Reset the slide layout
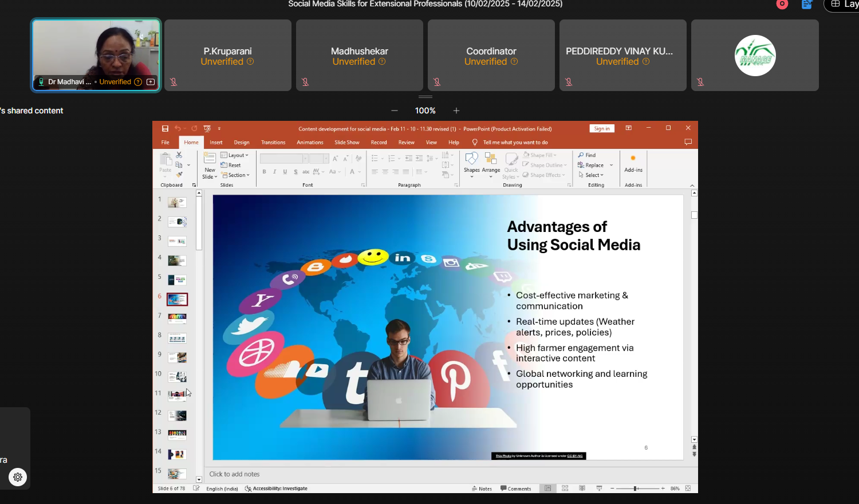The height and width of the screenshot is (504, 859). pos(231,165)
